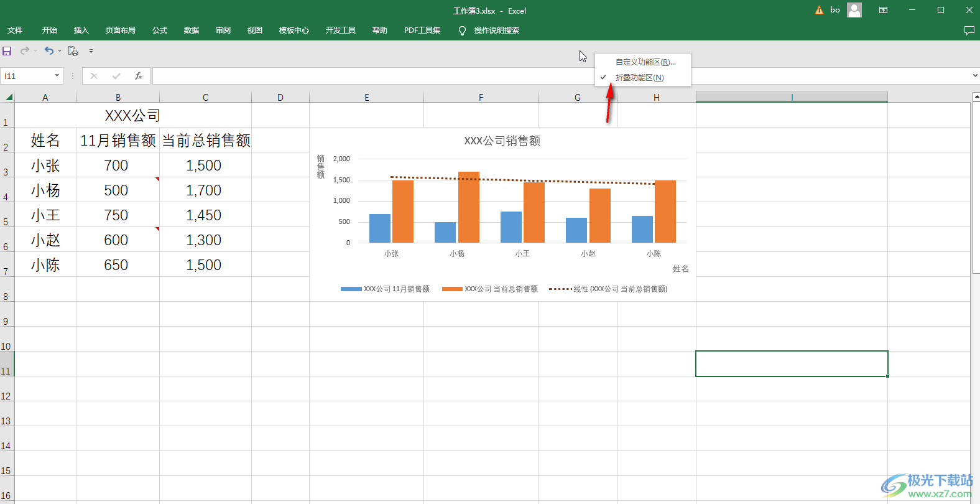This screenshot has width=980, height=504.
Task: Click the gray Redo arrow icon
Action: (24, 51)
